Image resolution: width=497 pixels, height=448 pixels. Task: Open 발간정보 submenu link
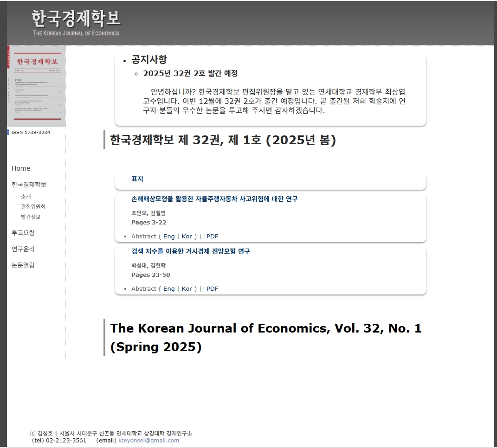coord(31,217)
